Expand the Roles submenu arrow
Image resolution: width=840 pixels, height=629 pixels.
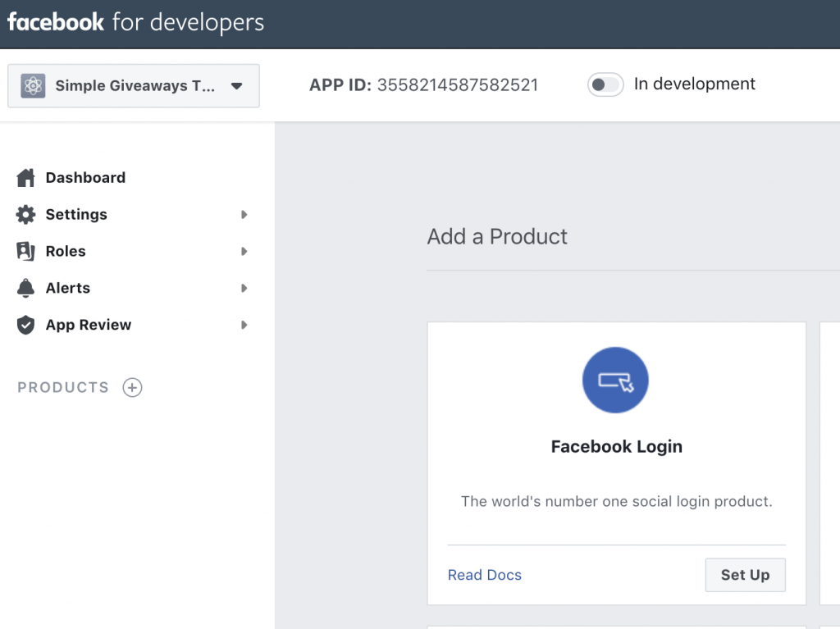(x=244, y=251)
